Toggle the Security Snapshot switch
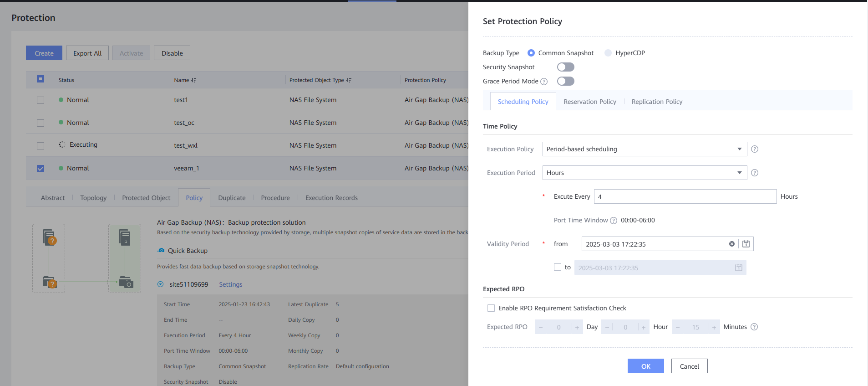Image resolution: width=868 pixels, height=386 pixels. coord(565,67)
